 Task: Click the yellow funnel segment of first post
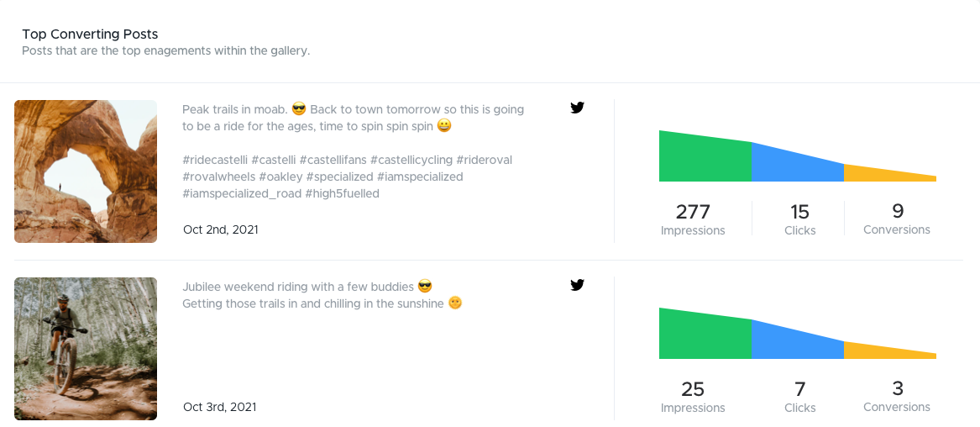click(x=890, y=175)
